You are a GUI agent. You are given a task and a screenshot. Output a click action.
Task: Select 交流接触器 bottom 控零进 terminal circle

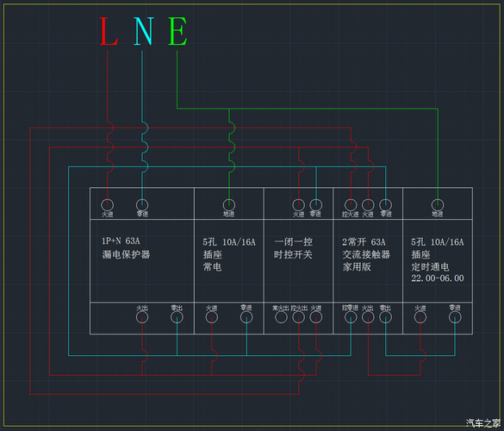tap(351, 317)
